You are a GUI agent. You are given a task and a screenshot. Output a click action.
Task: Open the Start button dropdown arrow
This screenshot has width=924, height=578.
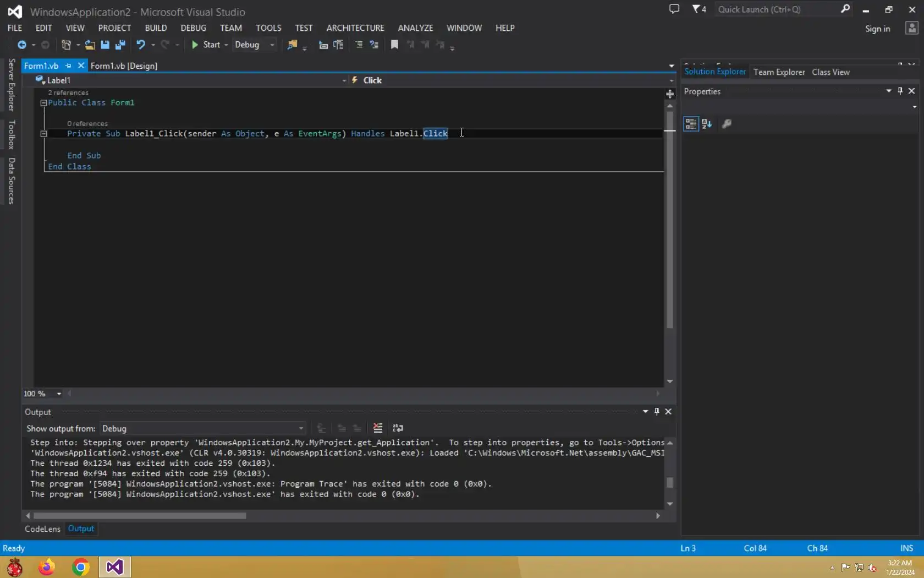click(226, 45)
